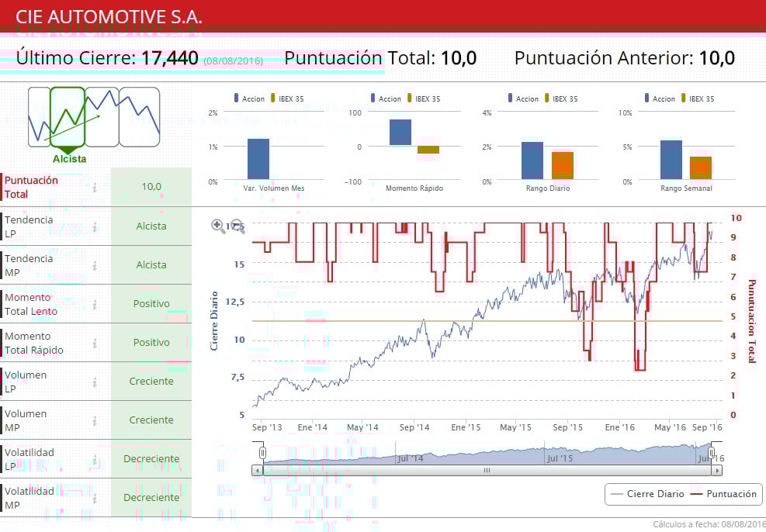The width and height of the screenshot is (766, 532).
Task: Click the Volumen LP value Creciente
Action: 151,382
